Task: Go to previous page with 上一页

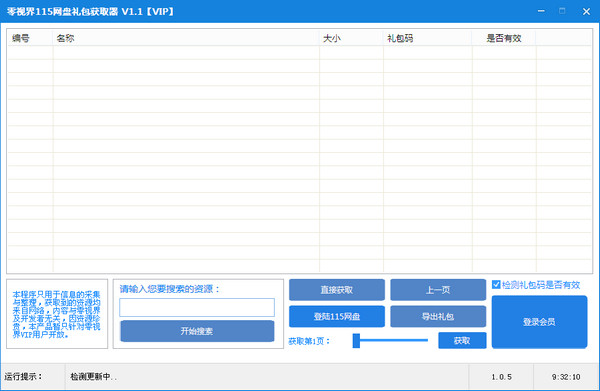Action: [x=438, y=290]
